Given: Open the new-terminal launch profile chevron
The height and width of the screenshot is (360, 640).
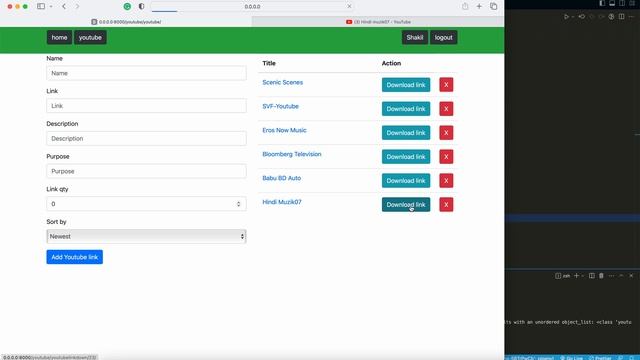Looking at the screenshot, I should coord(582,276).
